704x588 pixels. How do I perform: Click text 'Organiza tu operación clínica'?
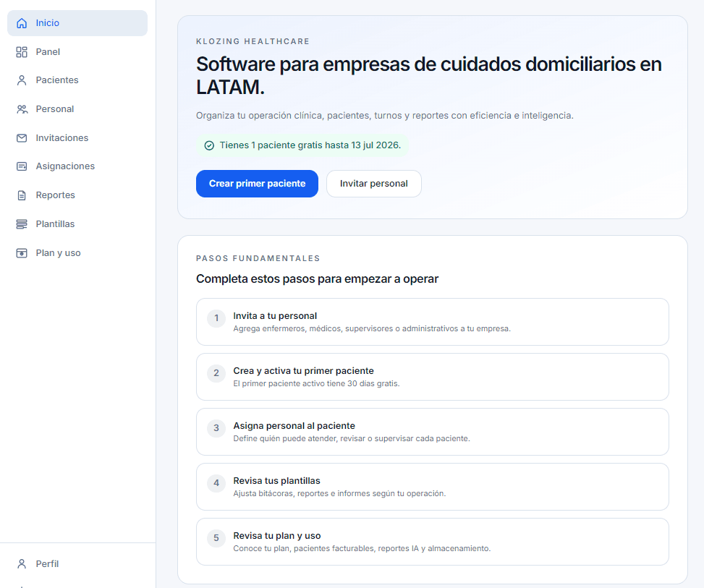[x=385, y=116]
